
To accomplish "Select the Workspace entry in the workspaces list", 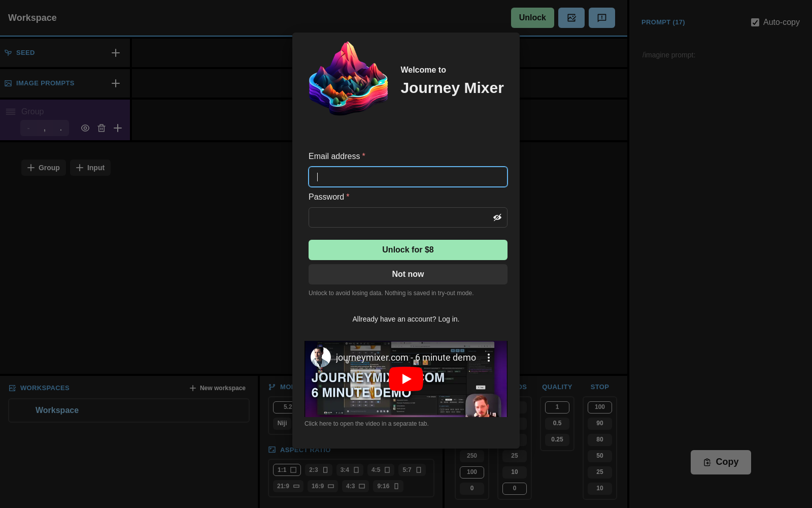I will click(x=129, y=410).
